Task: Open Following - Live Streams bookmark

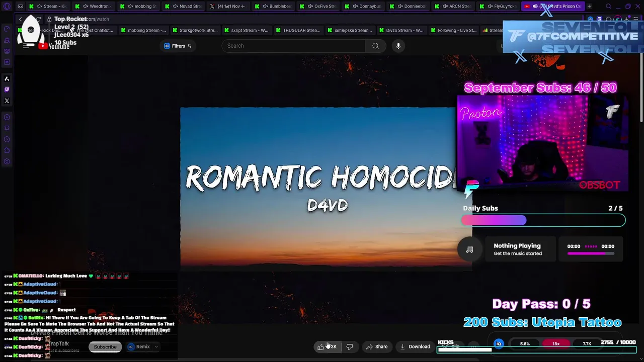Action: coord(453,30)
